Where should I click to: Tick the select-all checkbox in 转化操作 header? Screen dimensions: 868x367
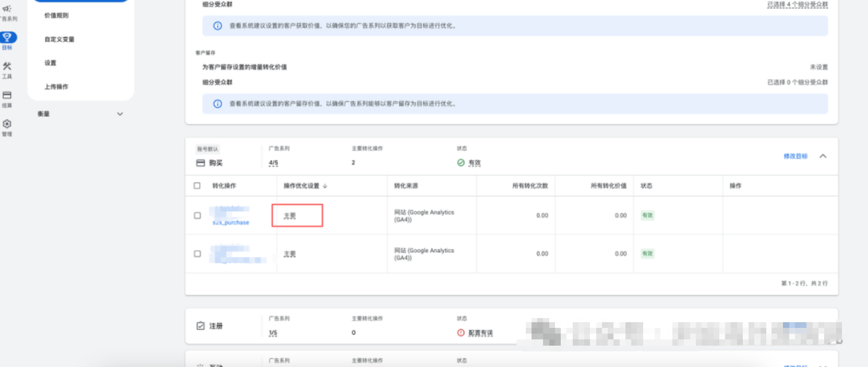pyautogui.click(x=197, y=186)
